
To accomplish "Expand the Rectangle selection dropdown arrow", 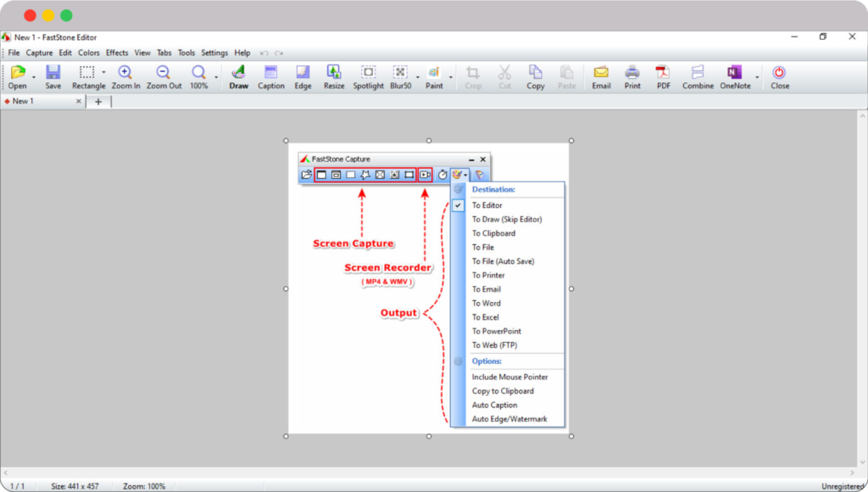I will coord(103,74).
